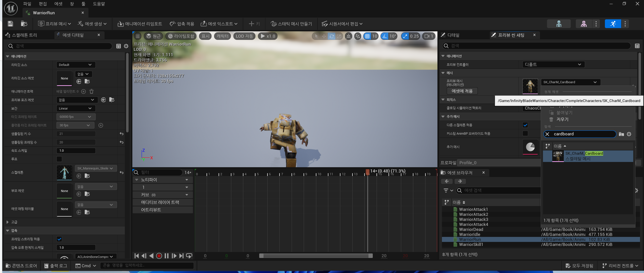Screen dimensions: 644x273
Task: Open the viewport hamburger options menu
Action: coord(138,36)
